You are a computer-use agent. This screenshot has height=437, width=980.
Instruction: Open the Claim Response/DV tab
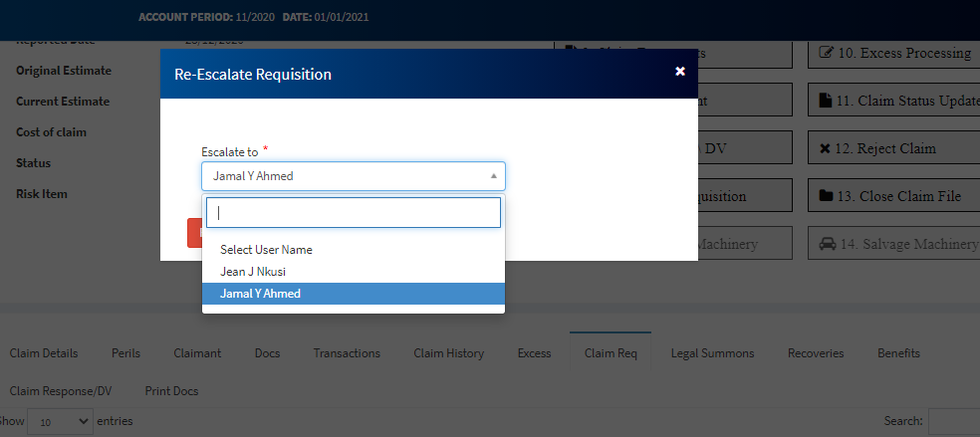(61, 391)
